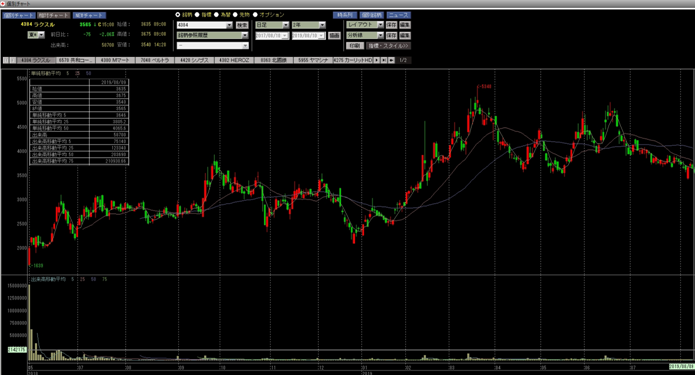Open the end date calendar picker
This screenshot has width=695, height=375.
point(321,35)
